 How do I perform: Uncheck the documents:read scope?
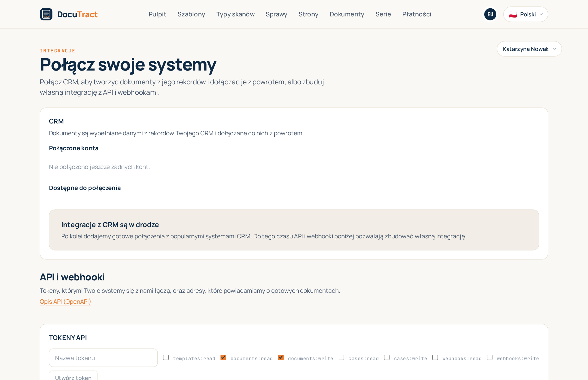tap(223, 357)
